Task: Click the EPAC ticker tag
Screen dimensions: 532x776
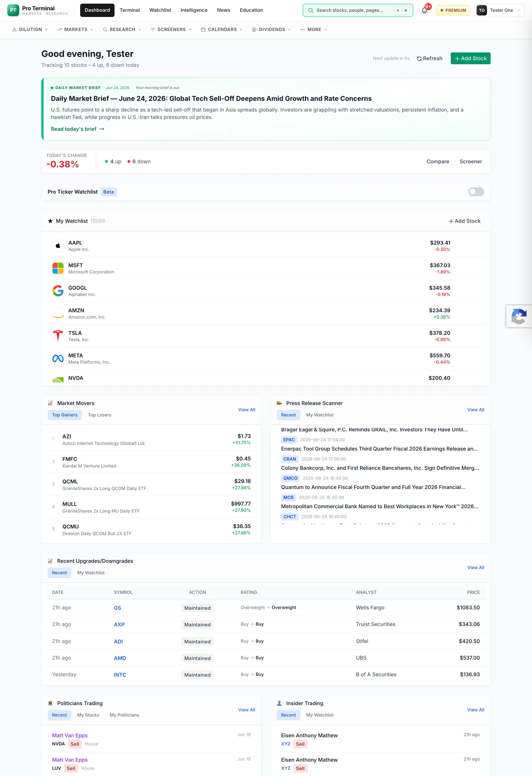Action: coord(289,440)
